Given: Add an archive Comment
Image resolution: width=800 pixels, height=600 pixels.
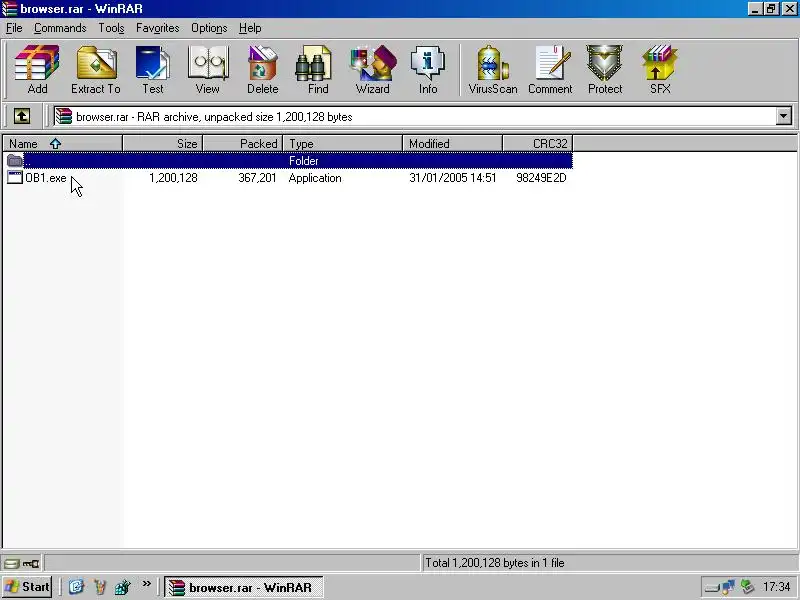Looking at the screenshot, I should 550,70.
